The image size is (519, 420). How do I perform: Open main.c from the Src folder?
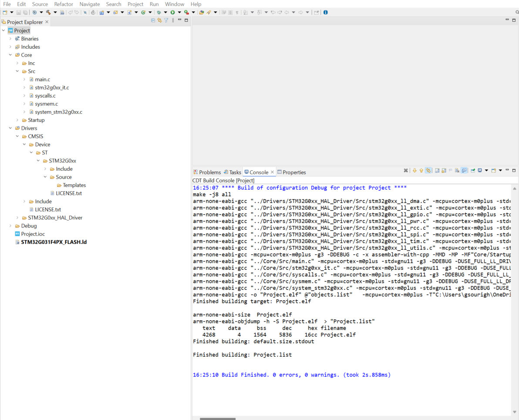tap(43, 79)
